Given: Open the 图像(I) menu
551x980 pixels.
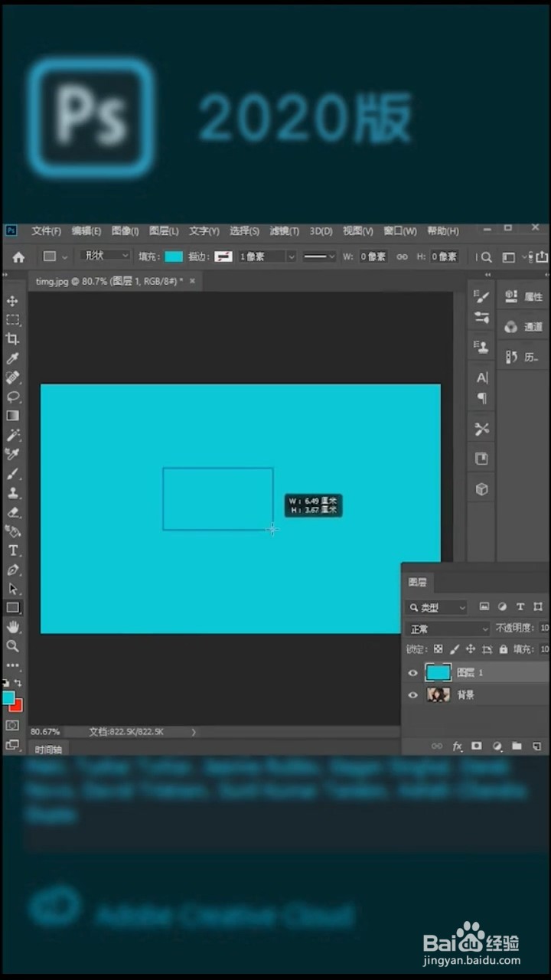Looking at the screenshot, I should [x=126, y=231].
